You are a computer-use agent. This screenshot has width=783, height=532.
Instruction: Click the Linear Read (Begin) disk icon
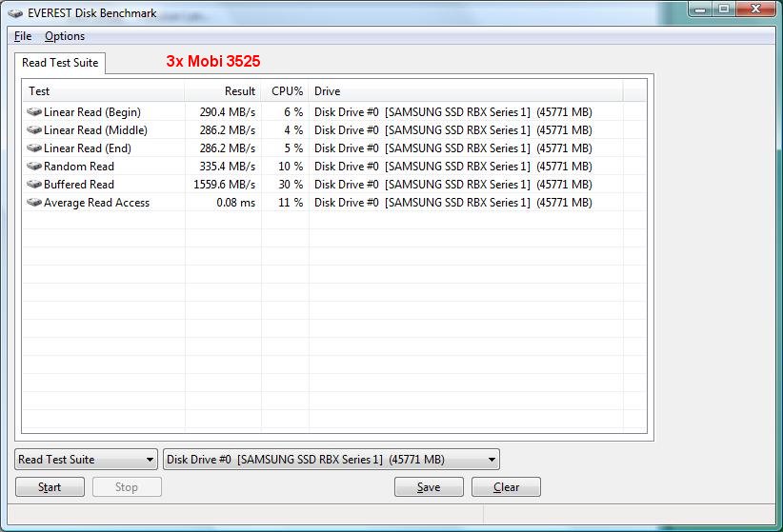coord(35,112)
